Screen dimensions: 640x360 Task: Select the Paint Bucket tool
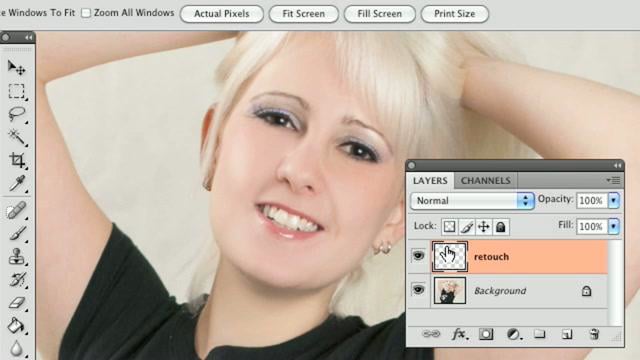(x=16, y=326)
